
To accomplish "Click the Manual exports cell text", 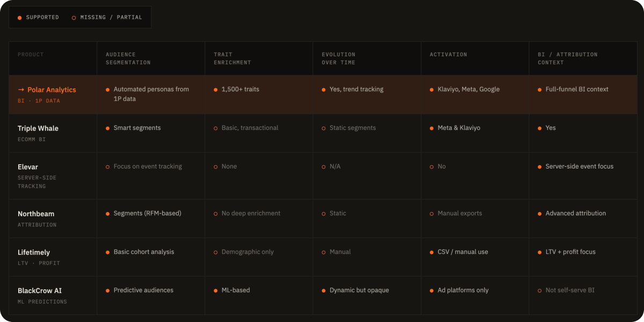I will pyautogui.click(x=460, y=214).
